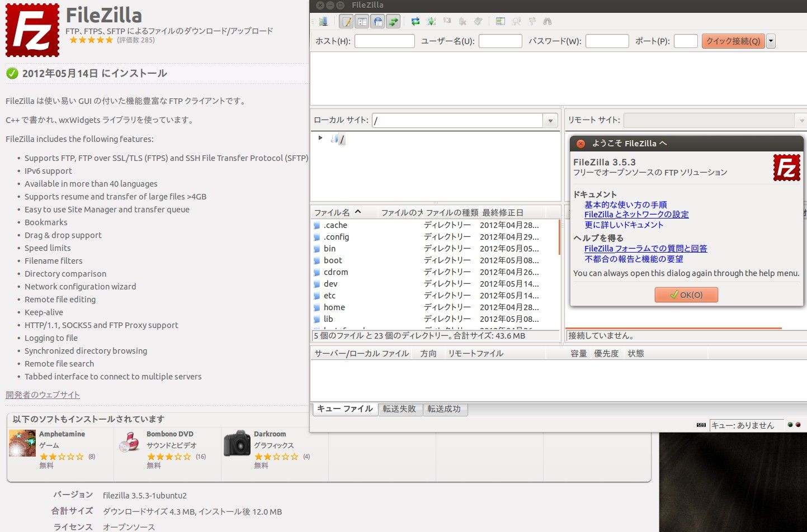Open the 基本的な使い方の手順 link
807x532 pixels.
pos(626,205)
